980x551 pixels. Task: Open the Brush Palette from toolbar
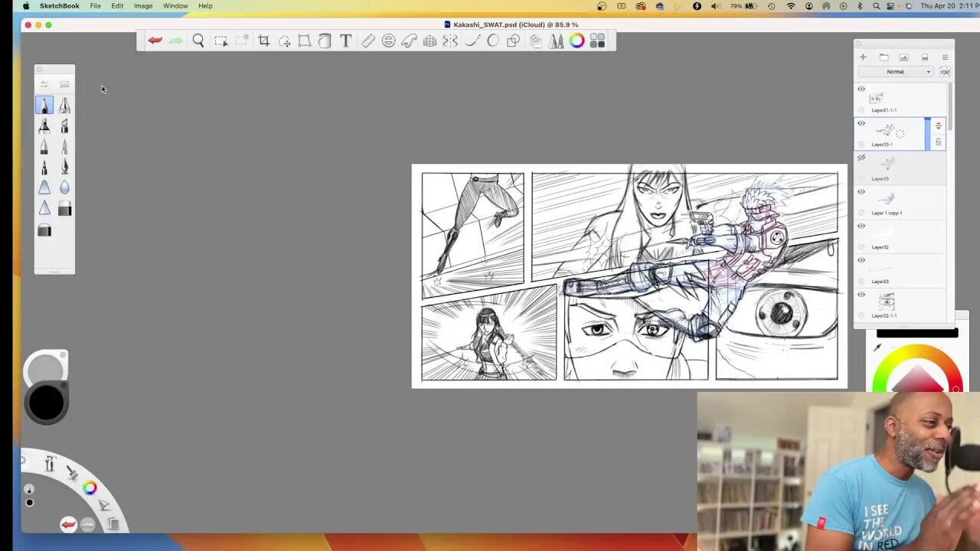(x=556, y=41)
